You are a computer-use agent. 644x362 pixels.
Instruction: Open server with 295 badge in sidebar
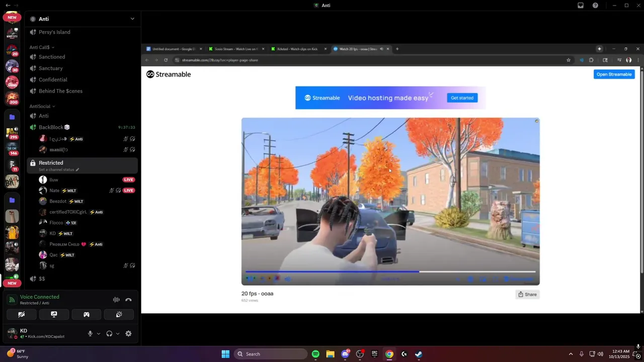(12, 133)
